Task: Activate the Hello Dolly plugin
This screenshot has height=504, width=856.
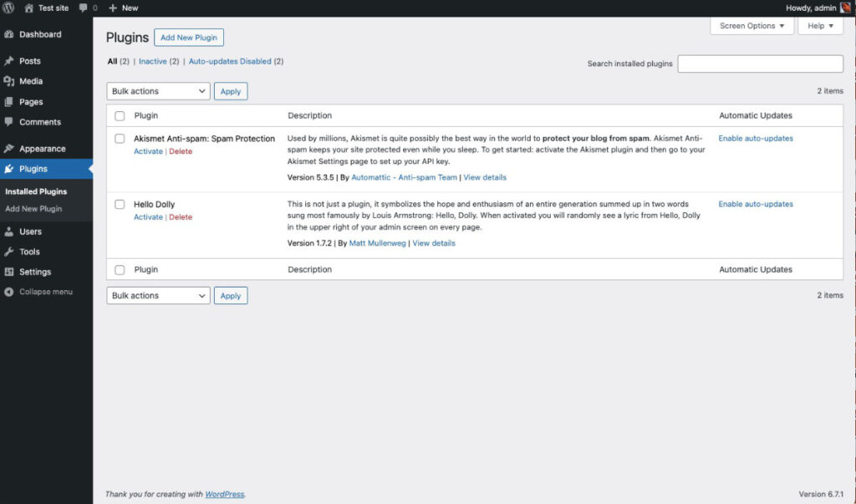Action: click(x=149, y=216)
